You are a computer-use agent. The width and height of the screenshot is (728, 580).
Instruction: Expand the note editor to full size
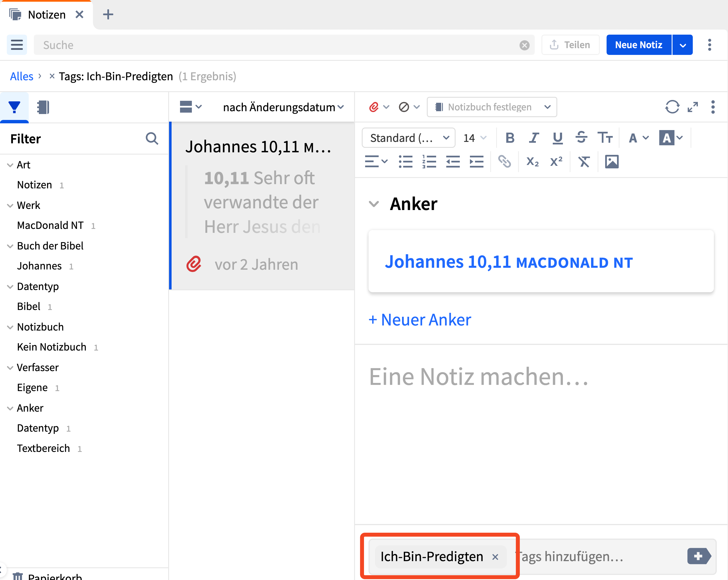(x=693, y=107)
